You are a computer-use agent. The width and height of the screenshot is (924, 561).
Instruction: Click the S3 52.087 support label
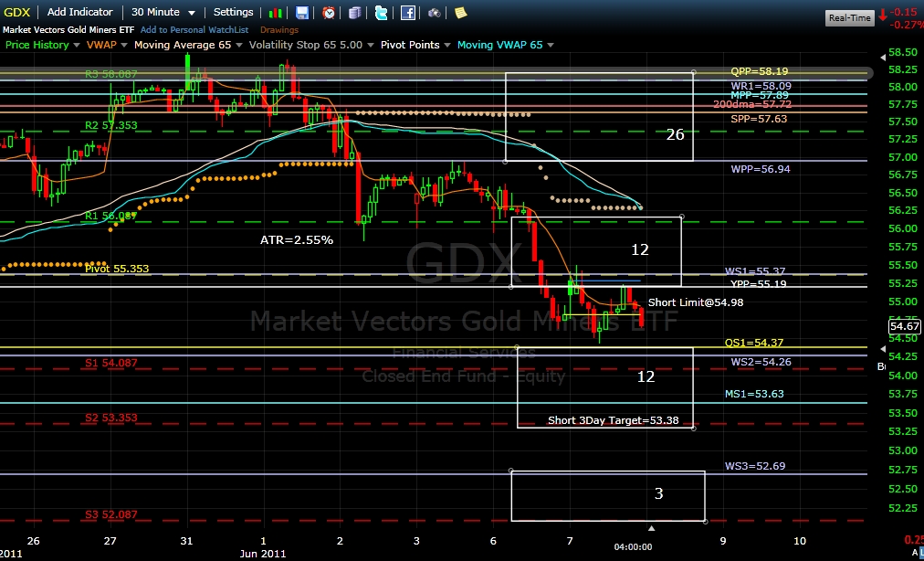coord(110,514)
